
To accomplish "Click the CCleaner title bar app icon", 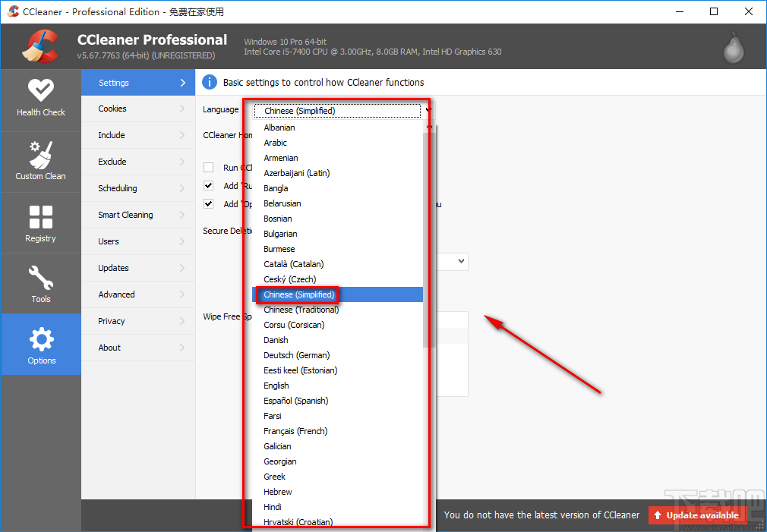I will tap(13, 11).
